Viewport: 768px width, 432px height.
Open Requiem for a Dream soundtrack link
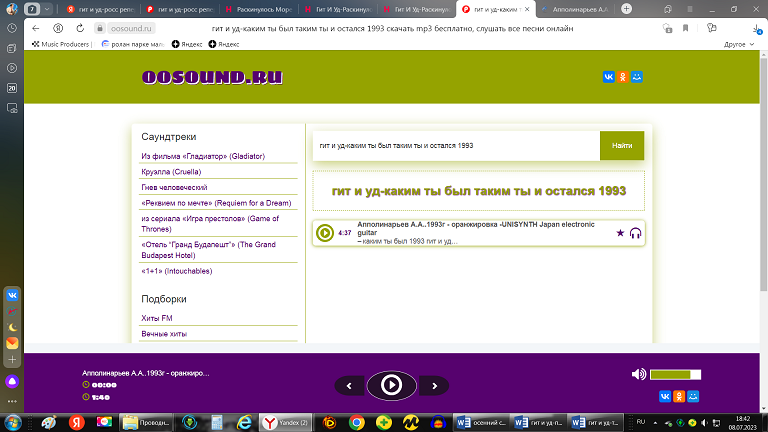216,203
